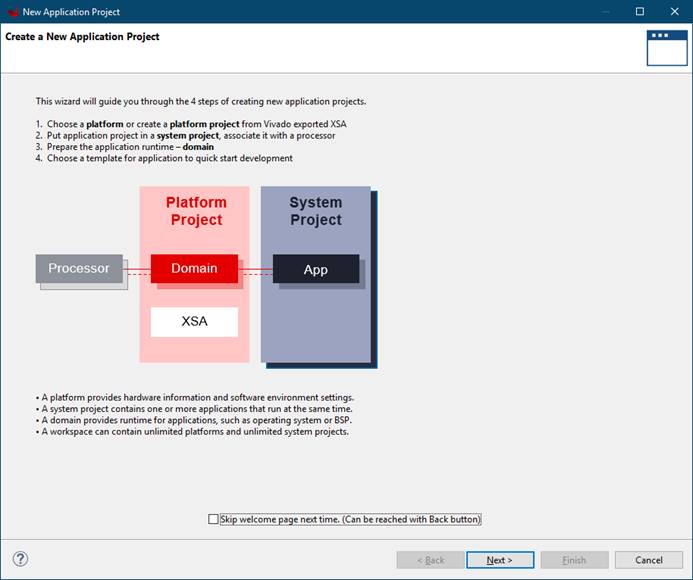Open help via the question mark icon

tap(20, 559)
